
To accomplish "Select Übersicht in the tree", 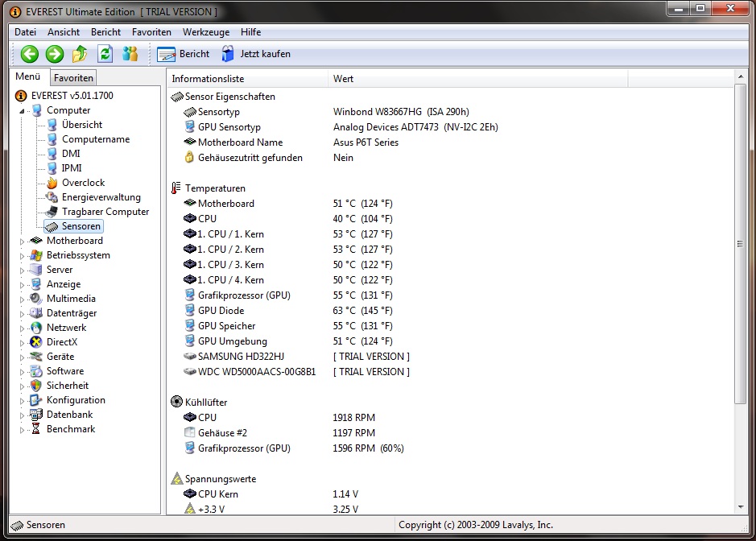I will (x=82, y=125).
